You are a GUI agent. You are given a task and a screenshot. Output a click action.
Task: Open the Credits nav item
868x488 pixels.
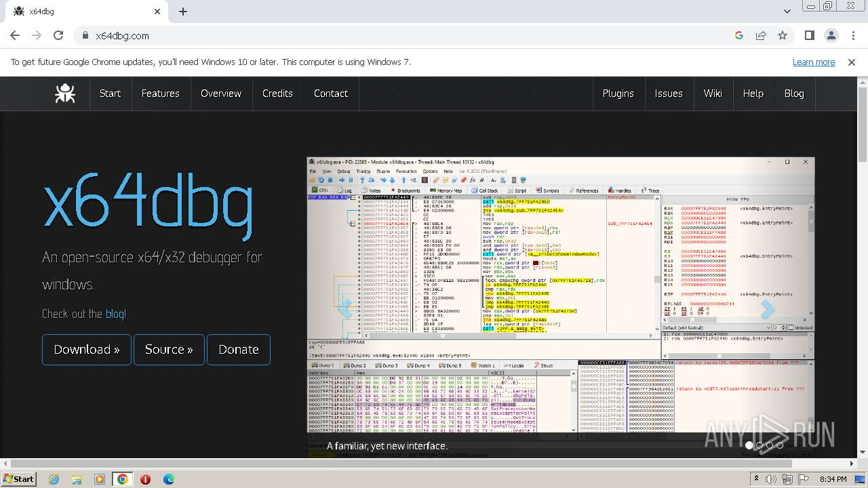(x=277, y=94)
